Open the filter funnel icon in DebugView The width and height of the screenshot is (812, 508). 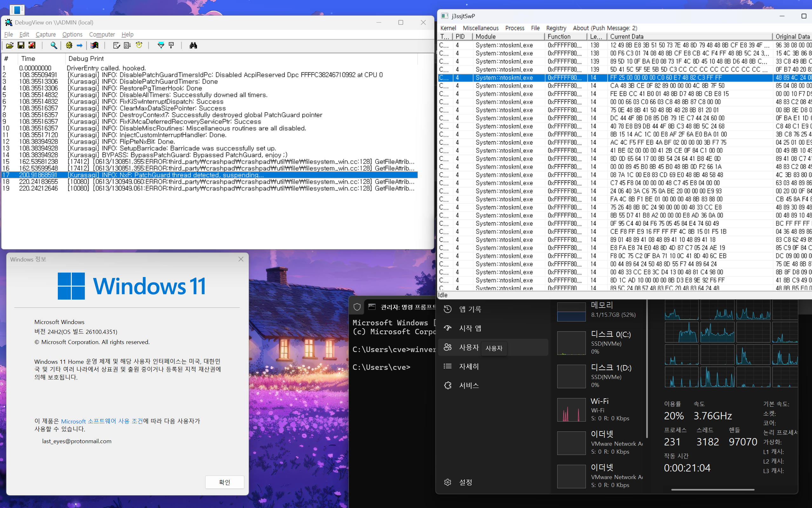161,45
